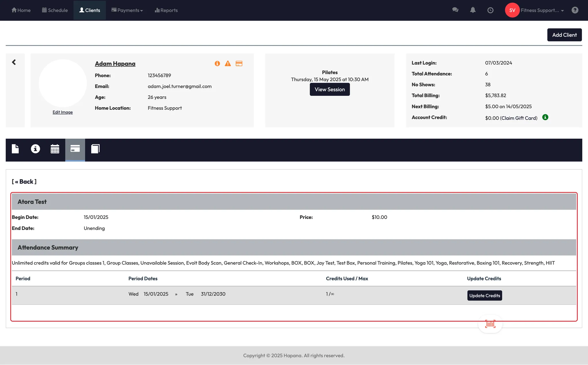Click the orange info icon beside client name
This screenshot has width=588, height=365.
click(217, 64)
